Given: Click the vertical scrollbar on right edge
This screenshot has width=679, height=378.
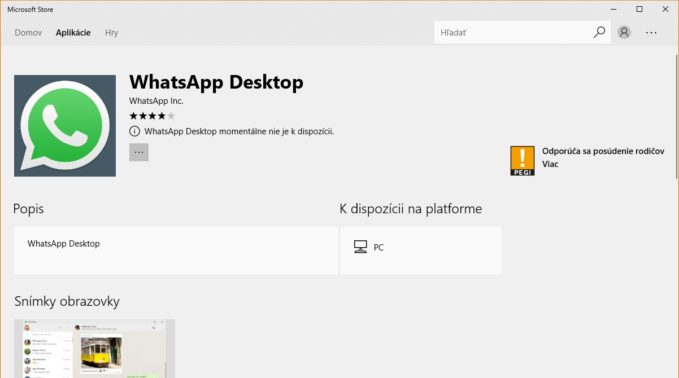Looking at the screenshot, I should [x=676, y=117].
